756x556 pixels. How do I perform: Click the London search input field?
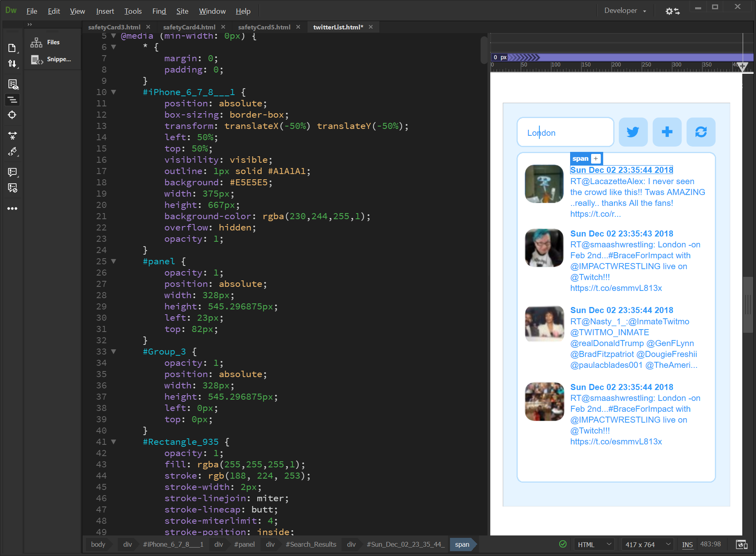pyautogui.click(x=565, y=133)
